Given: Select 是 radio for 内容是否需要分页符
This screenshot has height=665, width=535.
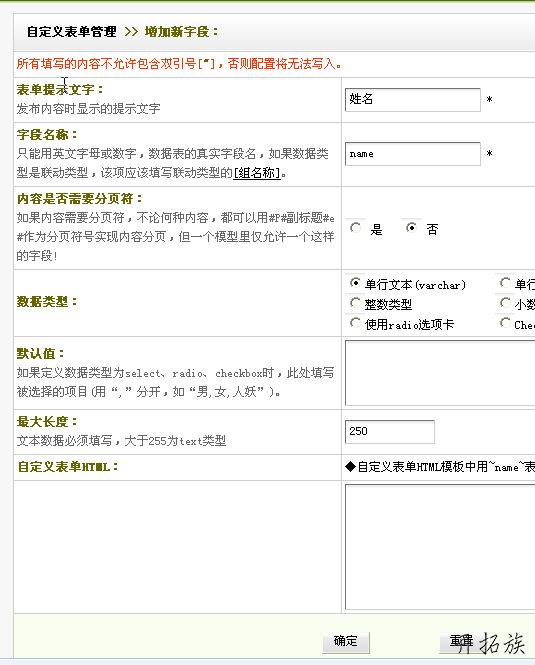Looking at the screenshot, I should pos(356,228).
